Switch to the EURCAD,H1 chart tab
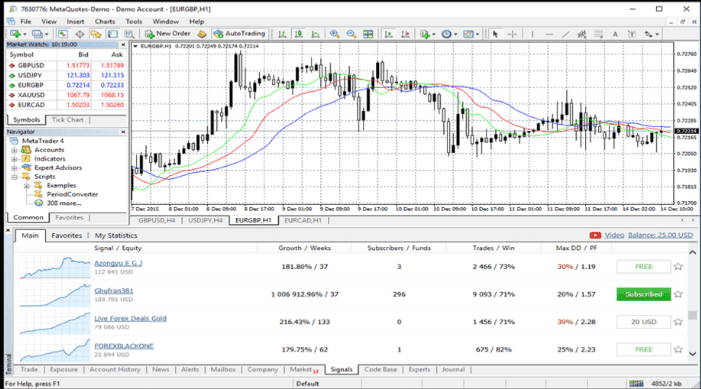 pos(303,220)
